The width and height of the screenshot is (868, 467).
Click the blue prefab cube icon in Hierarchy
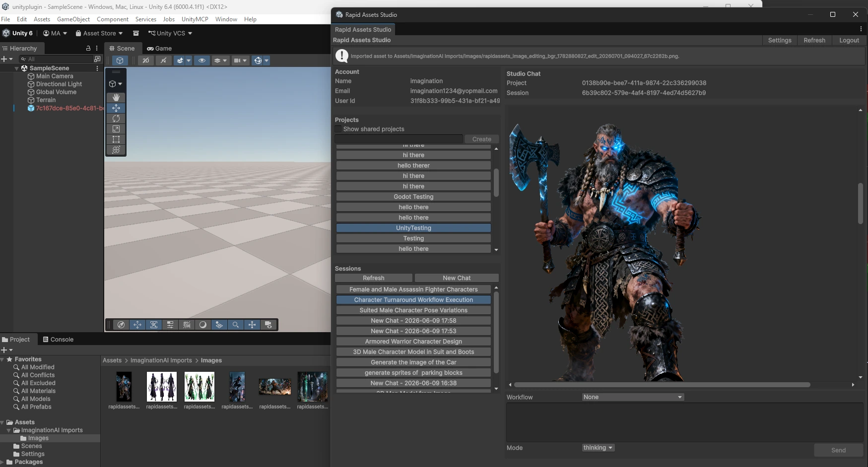click(x=31, y=108)
